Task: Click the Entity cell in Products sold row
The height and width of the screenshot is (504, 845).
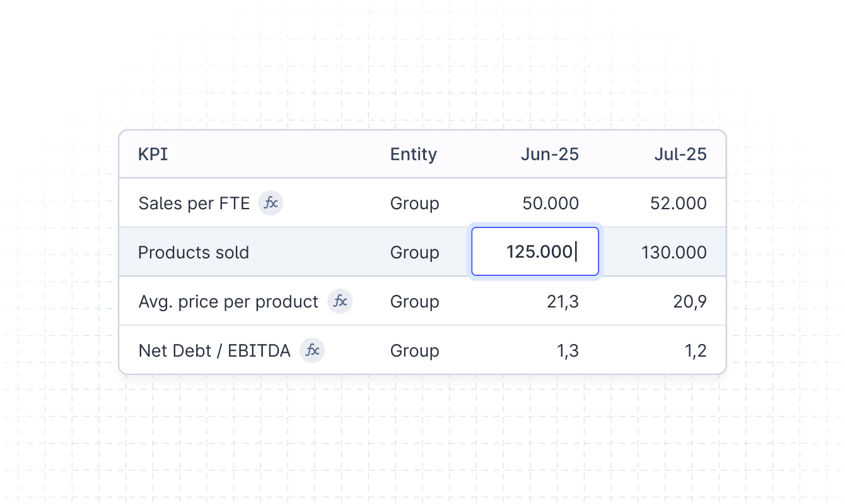Action: [414, 253]
